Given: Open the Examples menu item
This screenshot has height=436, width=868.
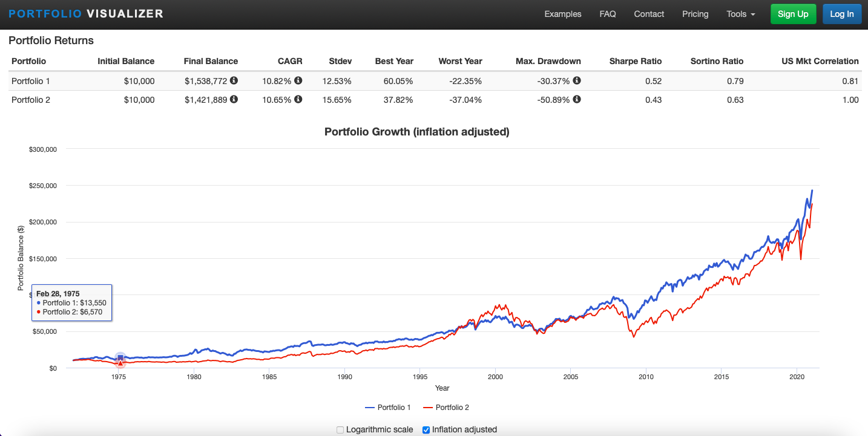Looking at the screenshot, I should click(x=562, y=14).
